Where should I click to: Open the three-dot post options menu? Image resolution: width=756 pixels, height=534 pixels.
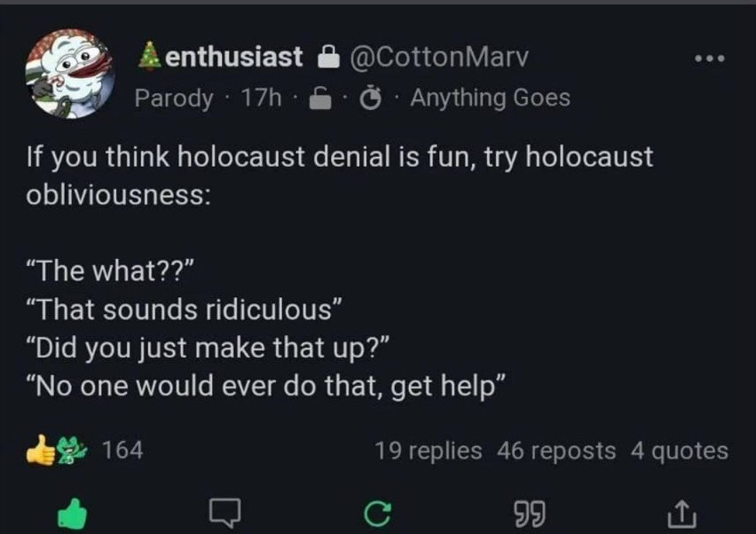[x=709, y=59]
